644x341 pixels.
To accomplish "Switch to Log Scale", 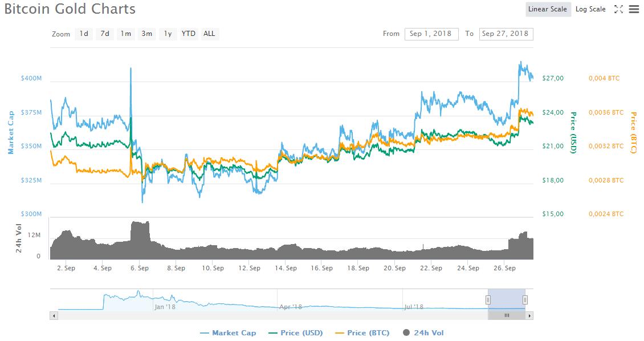I will (x=590, y=9).
